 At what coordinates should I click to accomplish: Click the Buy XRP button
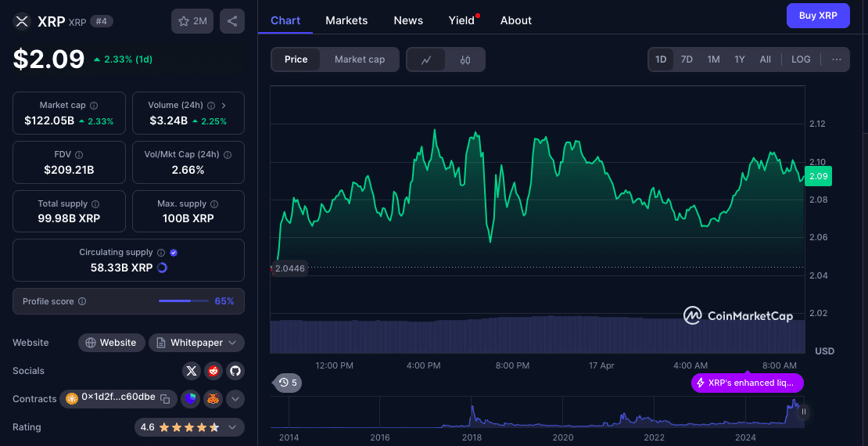point(818,16)
